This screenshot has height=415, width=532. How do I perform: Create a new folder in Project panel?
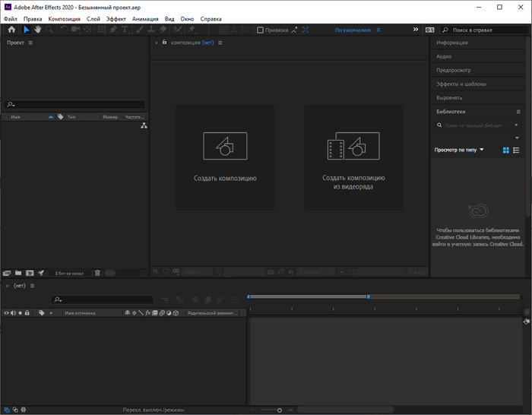pyautogui.click(x=18, y=273)
